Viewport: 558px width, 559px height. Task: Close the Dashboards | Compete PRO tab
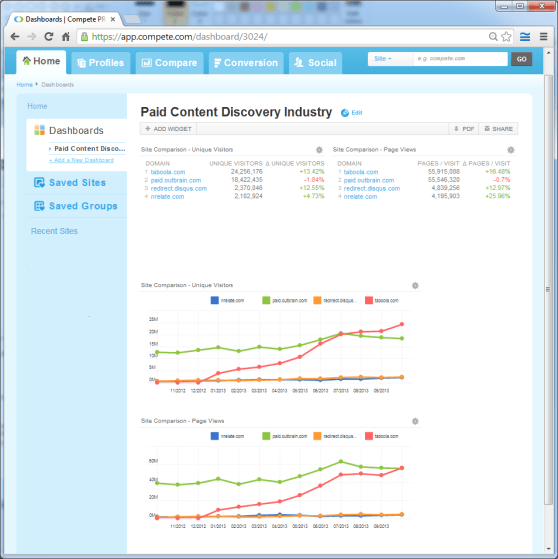113,19
